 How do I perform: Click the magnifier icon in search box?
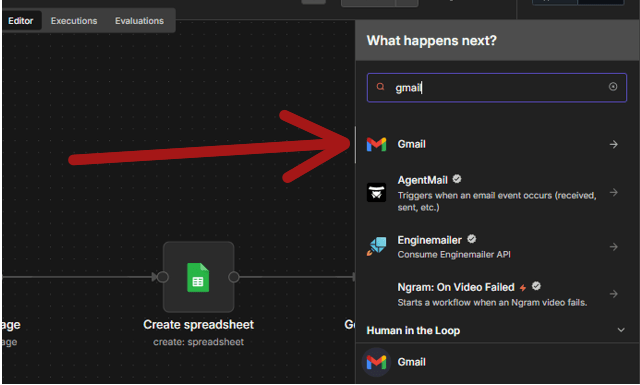pos(380,87)
